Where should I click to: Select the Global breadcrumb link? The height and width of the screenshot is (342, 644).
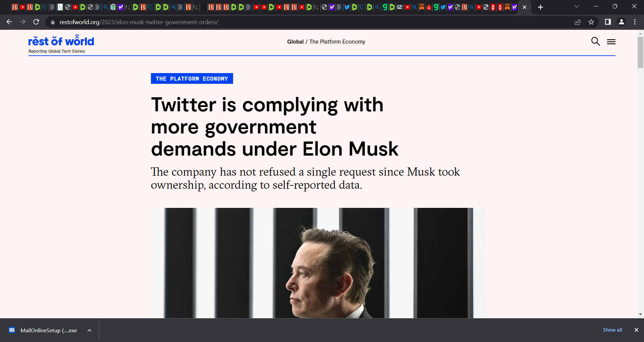point(295,42)
